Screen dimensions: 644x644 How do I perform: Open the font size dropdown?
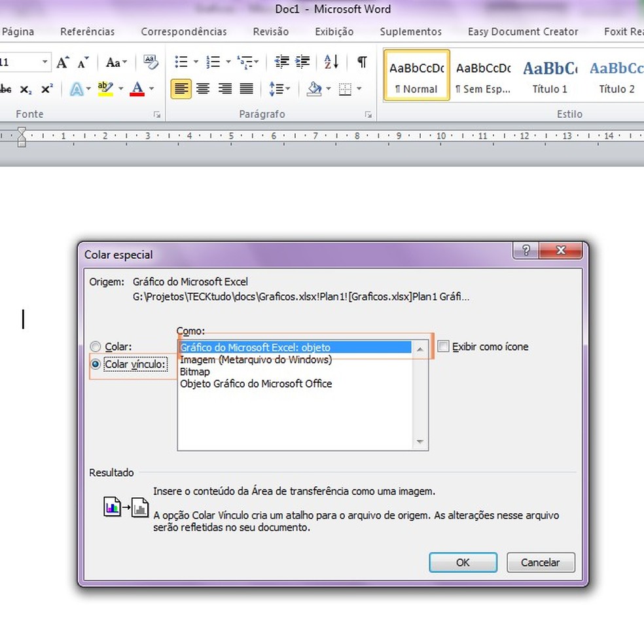(x=45, y=63)
